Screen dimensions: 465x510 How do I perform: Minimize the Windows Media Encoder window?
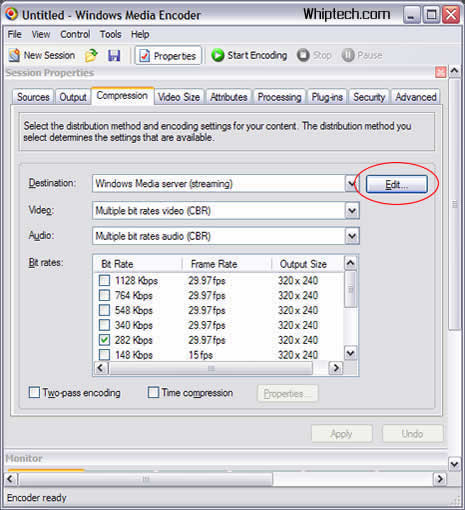pyautogui.click(x=411, y=15)
